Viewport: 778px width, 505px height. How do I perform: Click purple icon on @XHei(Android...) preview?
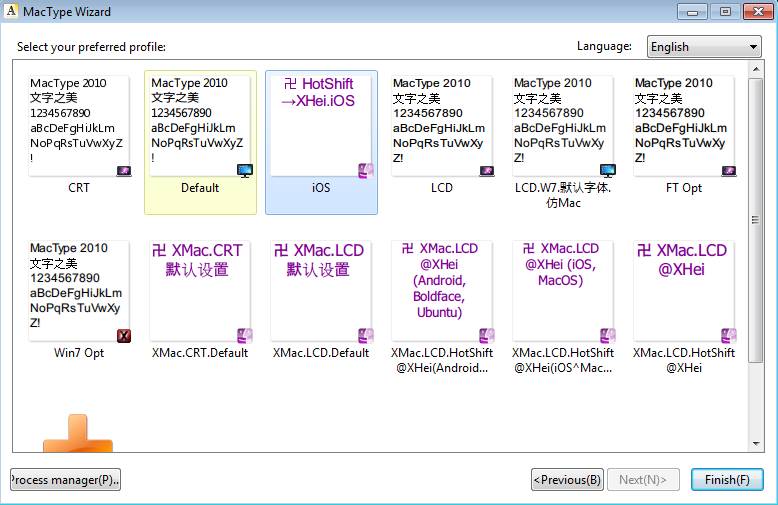coord(487,336)
